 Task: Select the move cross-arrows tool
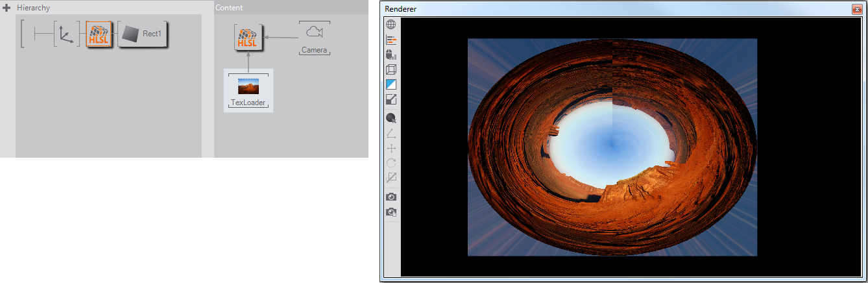391,148
